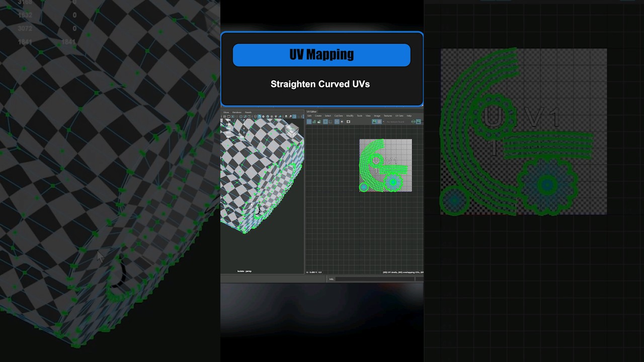Open dropdown arrow beside checker map icon

click(x=383, y=122)
